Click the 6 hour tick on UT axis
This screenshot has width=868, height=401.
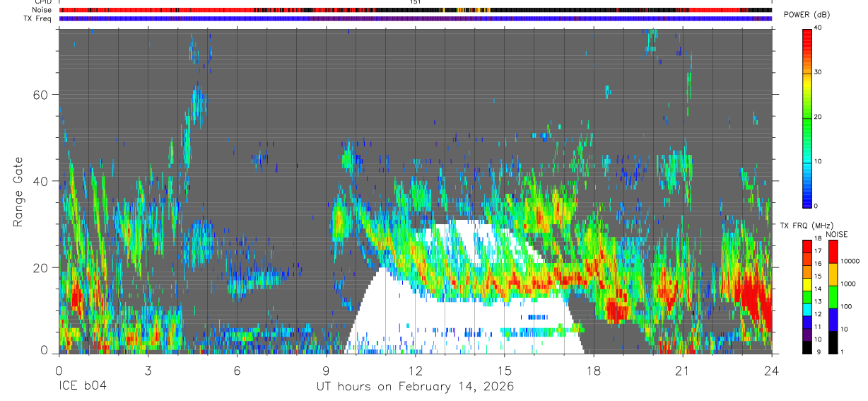(237, 371)
